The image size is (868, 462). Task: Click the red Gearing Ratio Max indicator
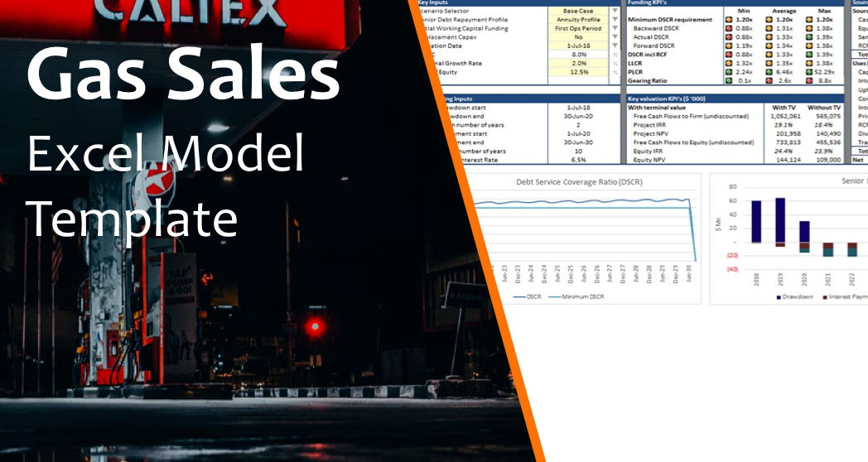(x=809, y=81)
